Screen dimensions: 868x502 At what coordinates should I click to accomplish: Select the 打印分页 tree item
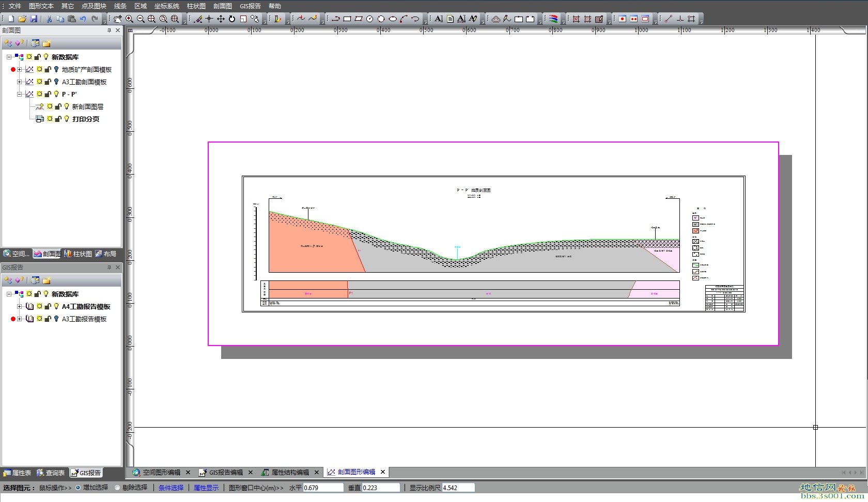[86, 119]
